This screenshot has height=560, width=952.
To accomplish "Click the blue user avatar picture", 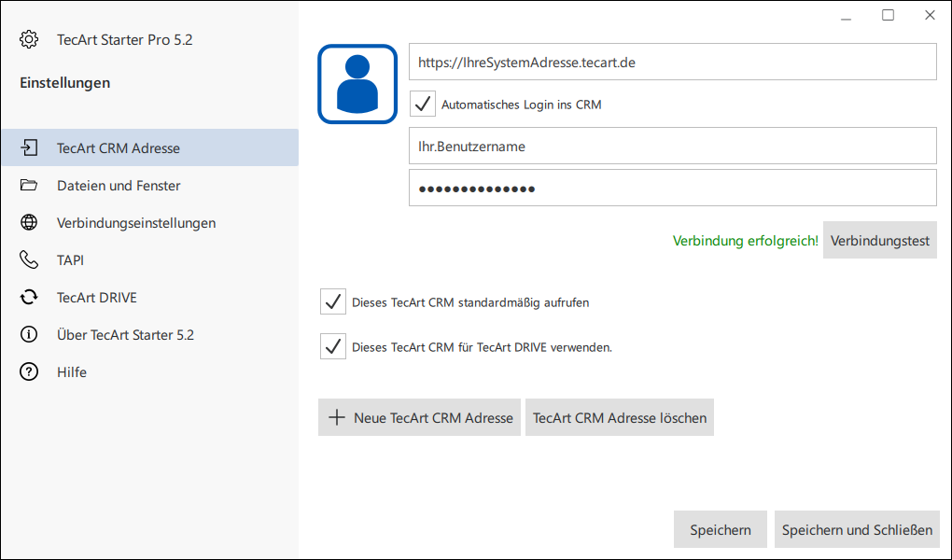I will [x=357, y=84].
